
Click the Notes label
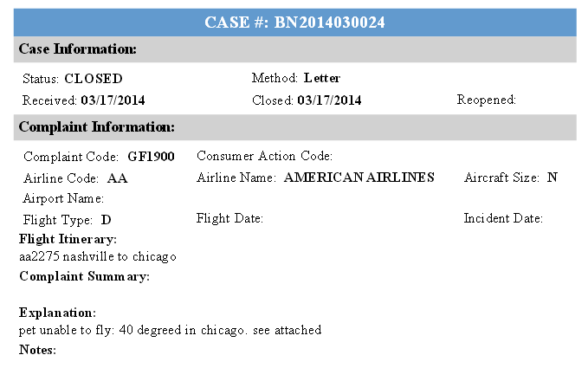(x=37, y=350)
